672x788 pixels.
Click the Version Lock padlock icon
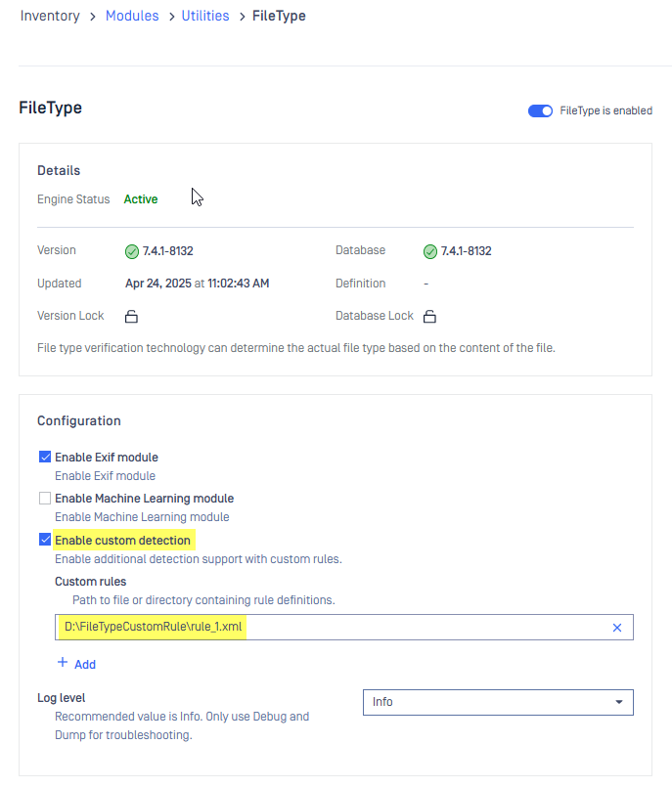(x=131, y=316)
